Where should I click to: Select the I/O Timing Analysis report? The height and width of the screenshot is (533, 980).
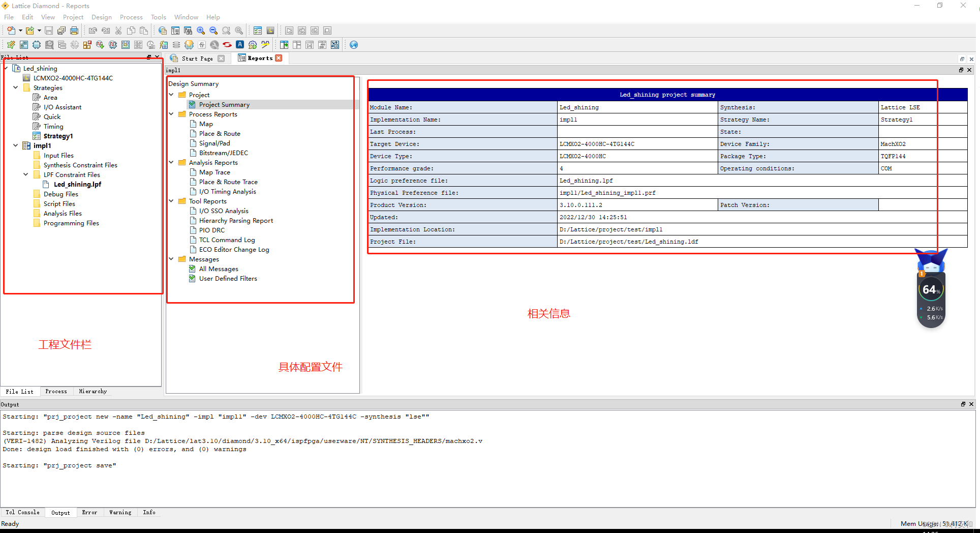[x=227, y=191]
